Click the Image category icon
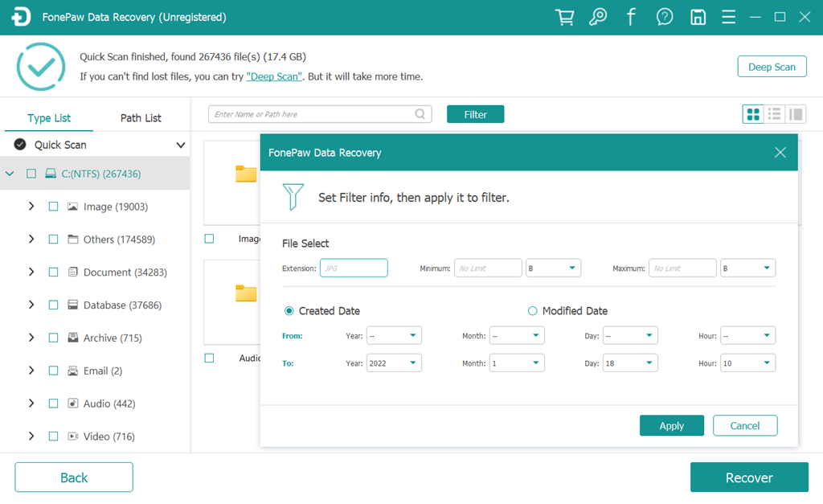 [72, 207]
